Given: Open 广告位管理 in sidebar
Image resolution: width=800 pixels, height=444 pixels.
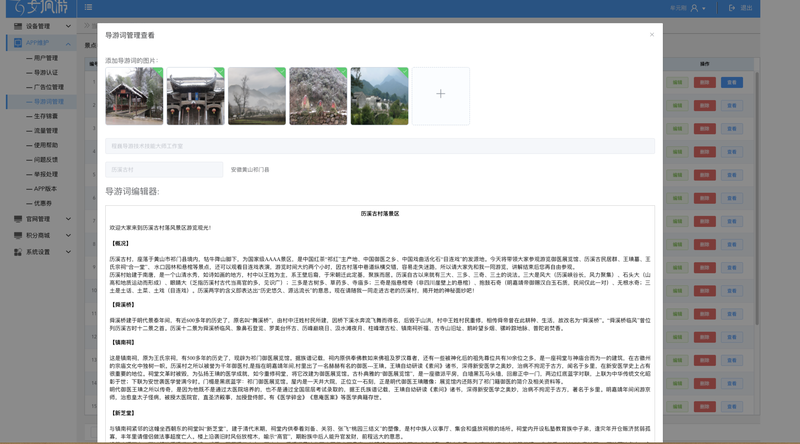Looking at the screenshot, I should coord(48,87).
